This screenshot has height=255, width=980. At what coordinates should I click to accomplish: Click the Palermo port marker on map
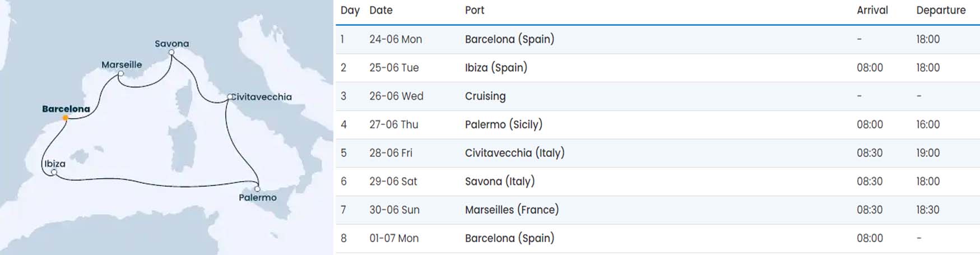tap(257, 189)
